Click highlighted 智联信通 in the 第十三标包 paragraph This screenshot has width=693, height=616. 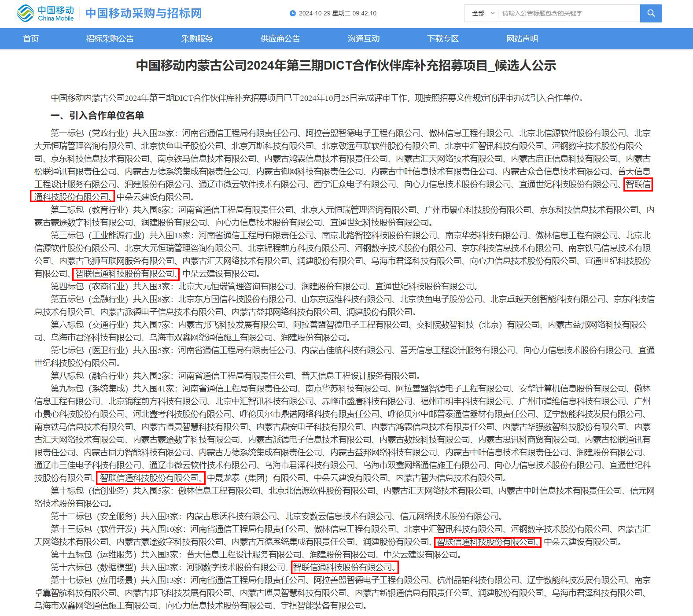click(x=487, y=542)
